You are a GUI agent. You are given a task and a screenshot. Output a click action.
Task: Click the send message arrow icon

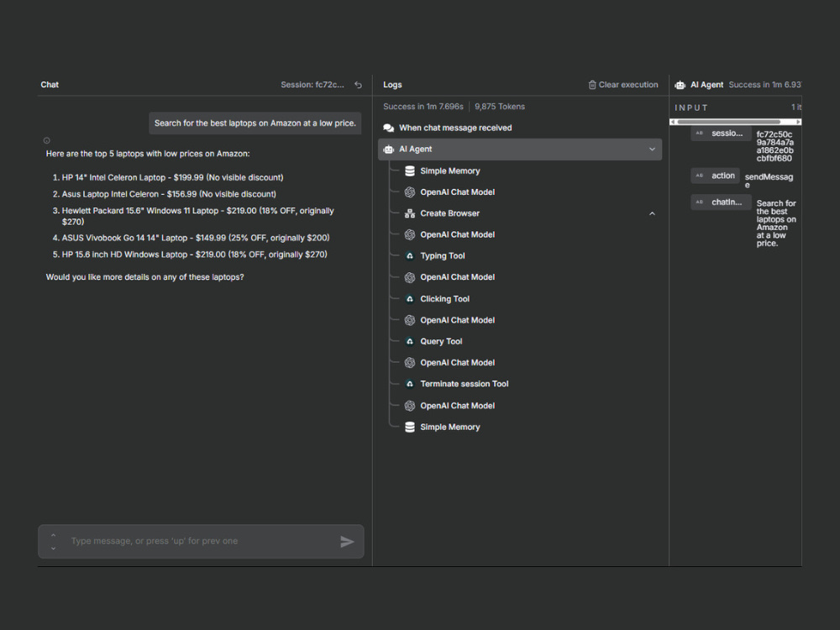coord(347,542)
